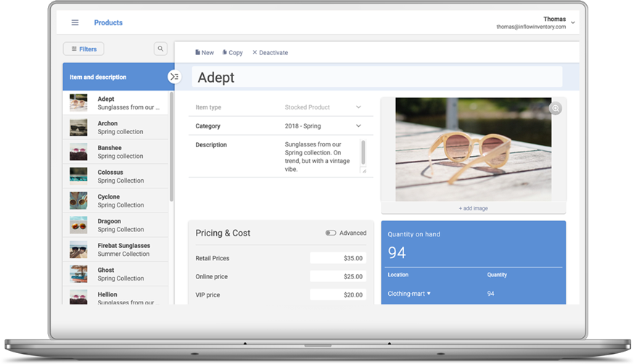Deactivate the Adept product
Viewport: 634px width, 364px height.
(270, 53)
